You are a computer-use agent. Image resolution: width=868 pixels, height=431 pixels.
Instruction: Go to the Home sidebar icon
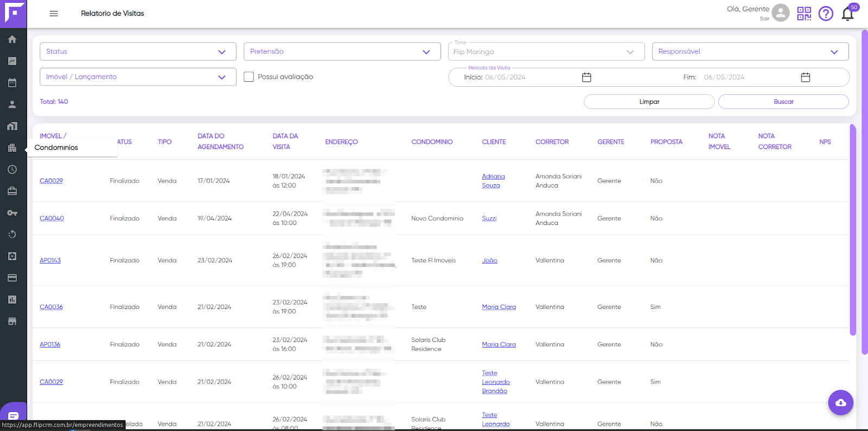point(12,40)
